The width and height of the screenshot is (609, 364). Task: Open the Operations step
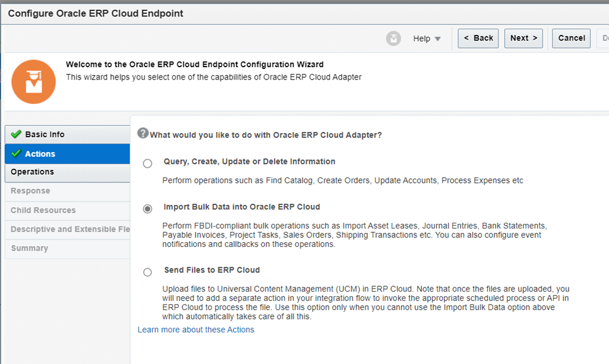tap(67, 172)
